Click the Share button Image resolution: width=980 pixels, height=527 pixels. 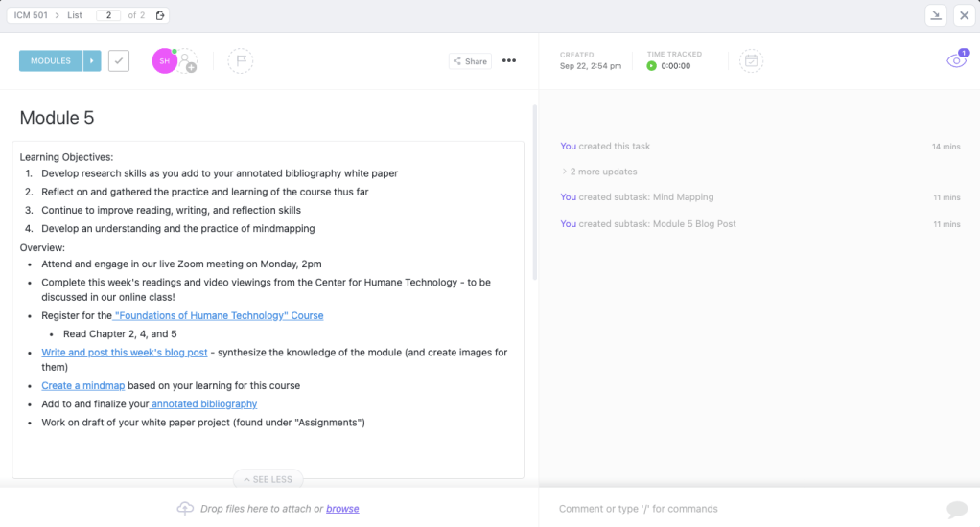[x=470, y=61]
